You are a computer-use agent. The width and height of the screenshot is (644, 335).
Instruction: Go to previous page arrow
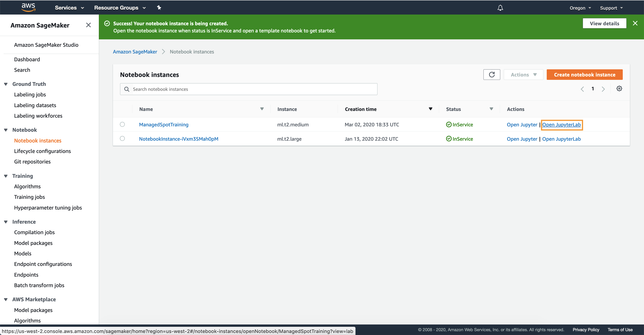(582, 89)
